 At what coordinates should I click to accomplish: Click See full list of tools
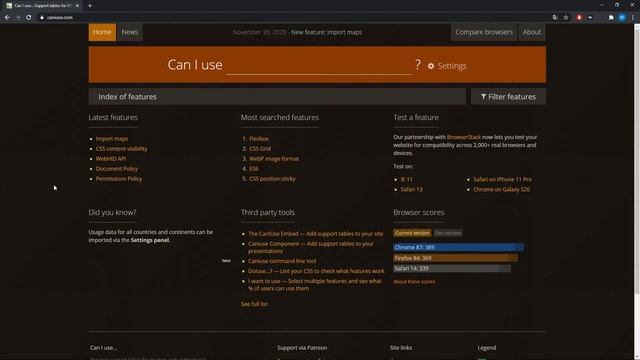(x=254, y=304)
